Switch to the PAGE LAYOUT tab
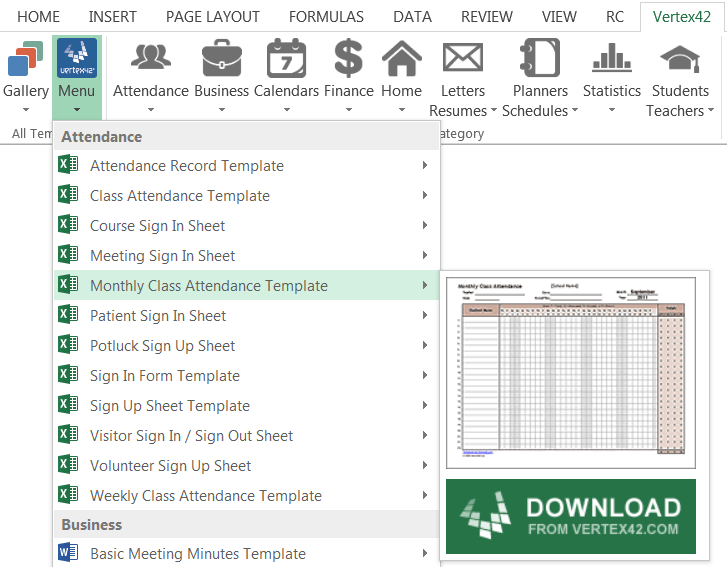 click(213, 17)
